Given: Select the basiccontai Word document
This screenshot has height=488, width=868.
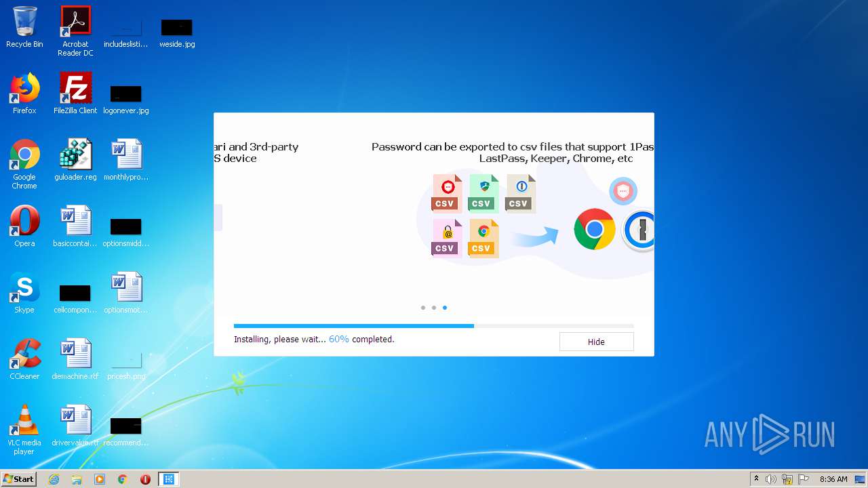Looking at the screenshot, I should click(x=75, y=226).
